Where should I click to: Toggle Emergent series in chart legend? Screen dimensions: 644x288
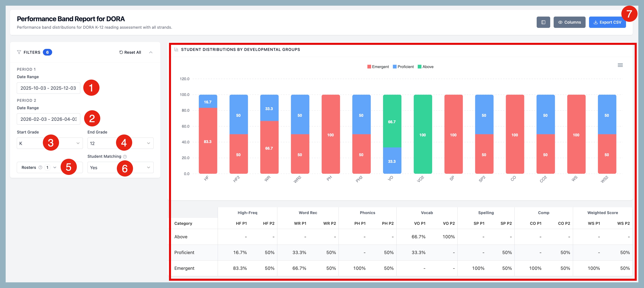378,67
